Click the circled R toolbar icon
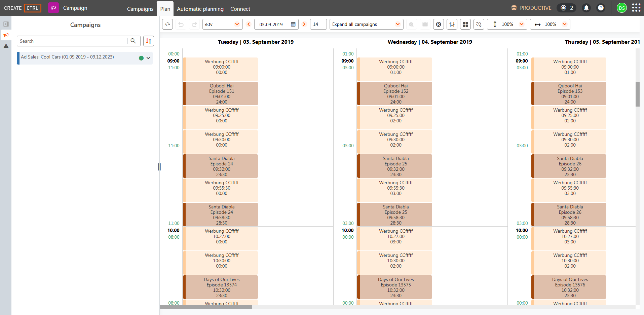Image resolution: width=644 pixels, height=315 pixels. pos(439,24)
